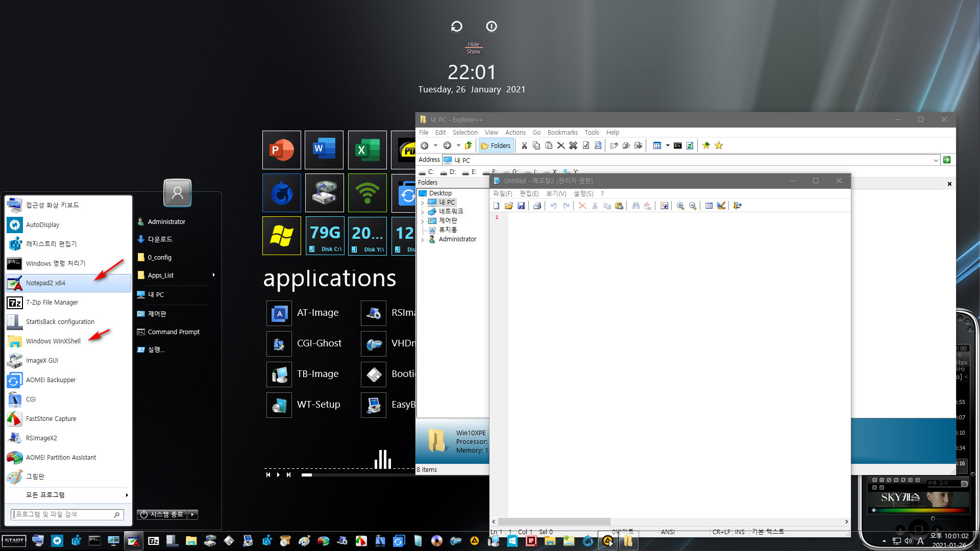This screenshot has width=980, height=551.
Task: Open Windows WinXShell from start menu
Action: [x=68, y=341]
